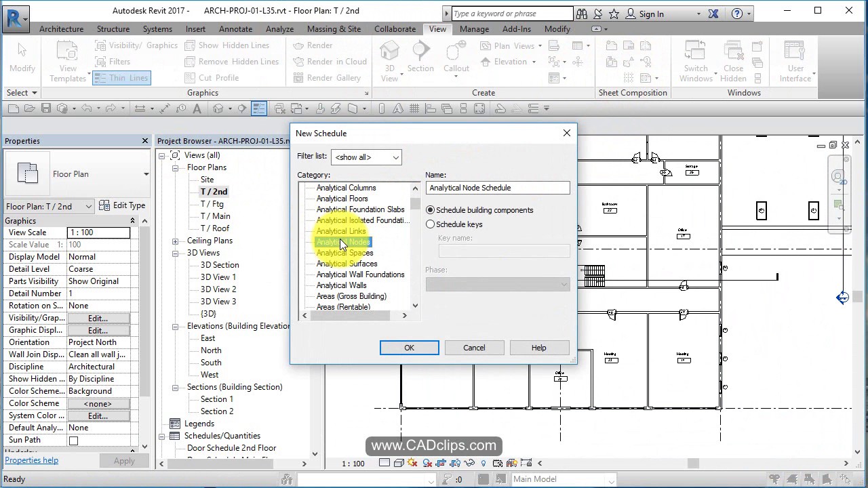
Task: Click OK in the New Schedule dialog
Action: click(409, 348)
